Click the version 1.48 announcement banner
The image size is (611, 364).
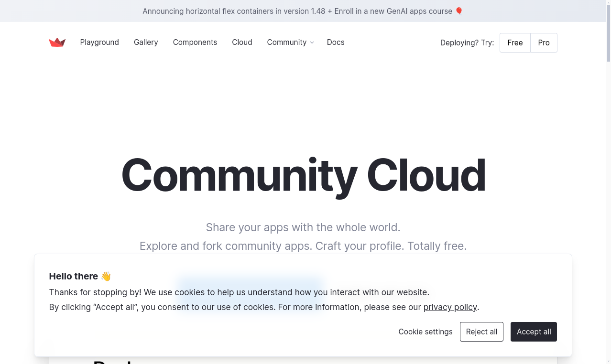pos(296,11)
